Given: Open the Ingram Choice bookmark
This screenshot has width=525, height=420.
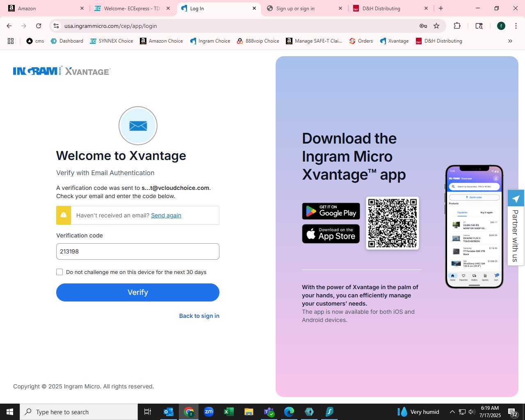Looking at the screenshot, I should click(x=210, y=41).
